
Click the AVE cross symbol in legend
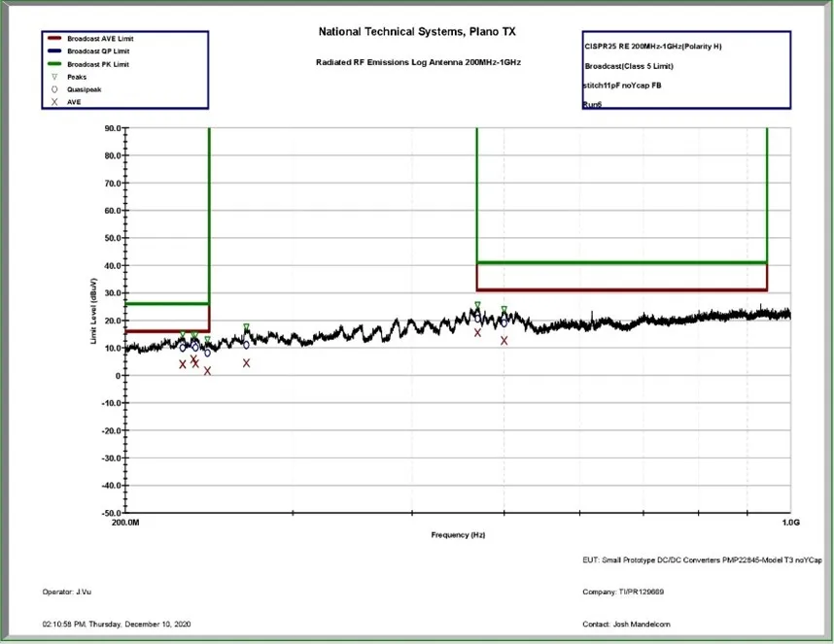pos(54,102)
